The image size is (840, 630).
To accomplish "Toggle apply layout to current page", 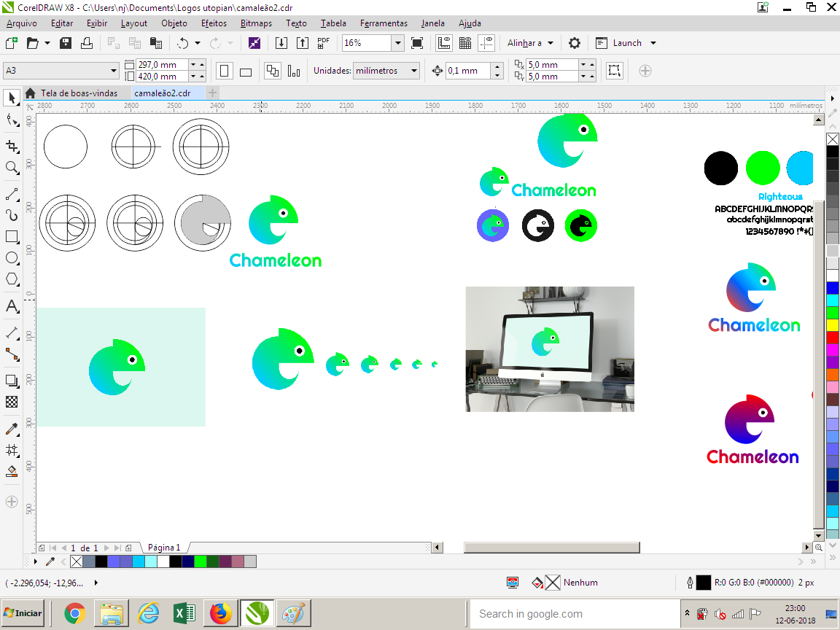I will tap(294, 71).
